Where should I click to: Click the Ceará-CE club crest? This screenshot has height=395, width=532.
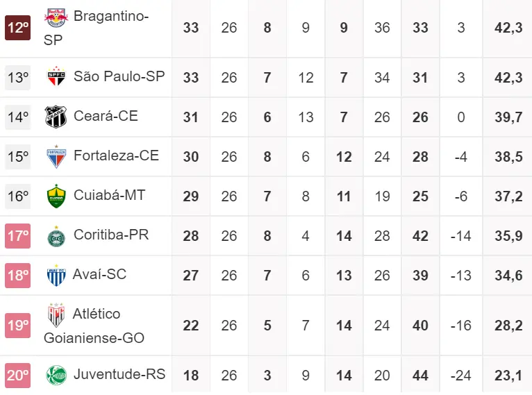pyautogui.click(x=56, y=117)
